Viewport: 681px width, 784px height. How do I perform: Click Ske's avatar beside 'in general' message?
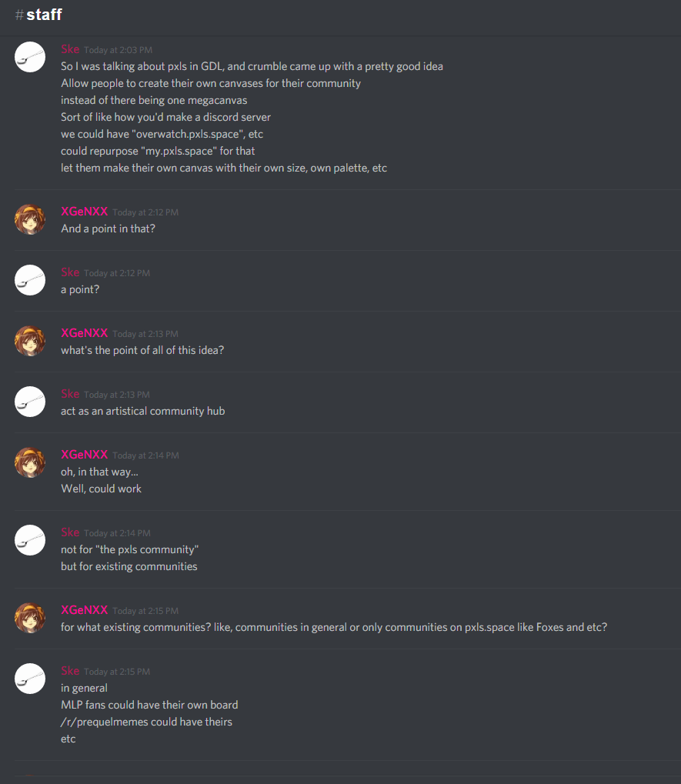click(30, 679)
